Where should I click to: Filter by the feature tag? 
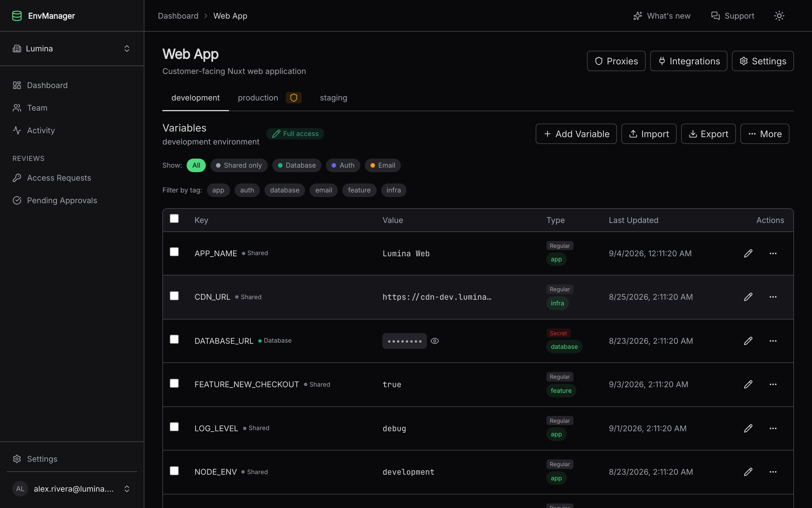tap(359, 190)
